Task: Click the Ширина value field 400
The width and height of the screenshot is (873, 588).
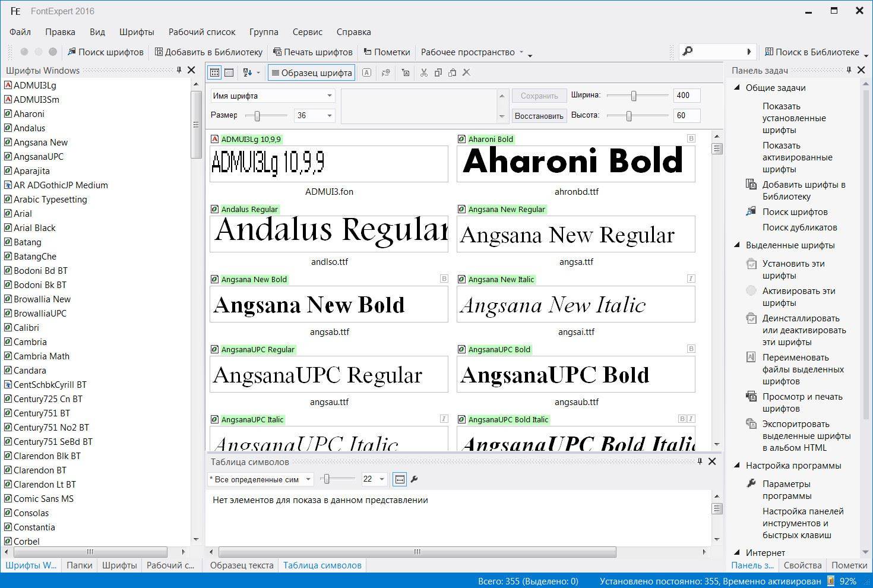Action: tap(687, 96)
